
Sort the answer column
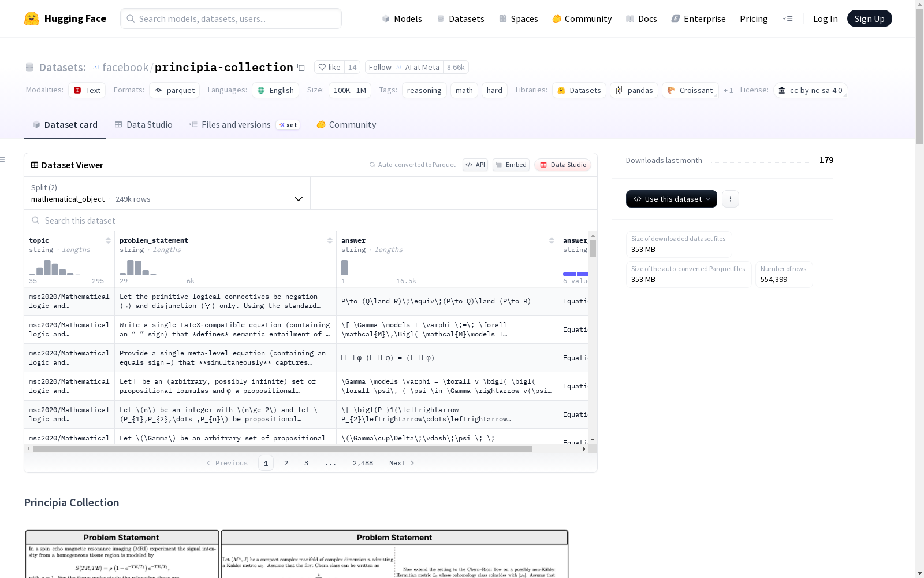(552, 240)
